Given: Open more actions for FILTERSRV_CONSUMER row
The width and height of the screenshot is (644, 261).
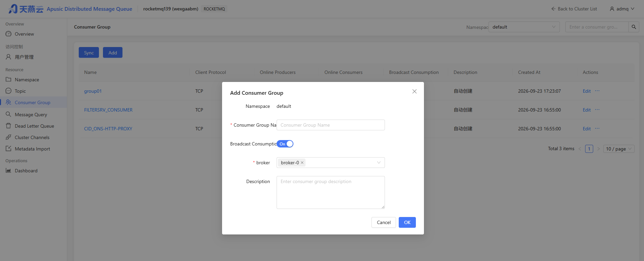Looking at the screenshot, I should click(x=597, y=110).
